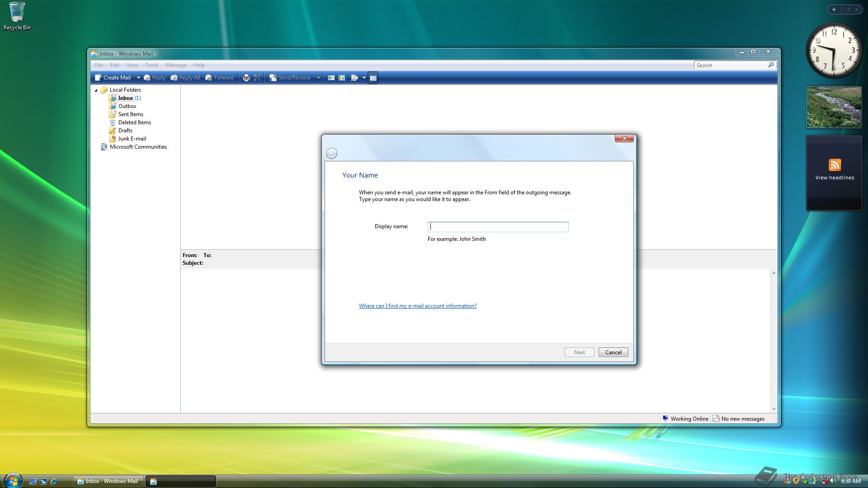Open the File menu
Viewport: 868px width, 488px height.
(x=99, y=65)
